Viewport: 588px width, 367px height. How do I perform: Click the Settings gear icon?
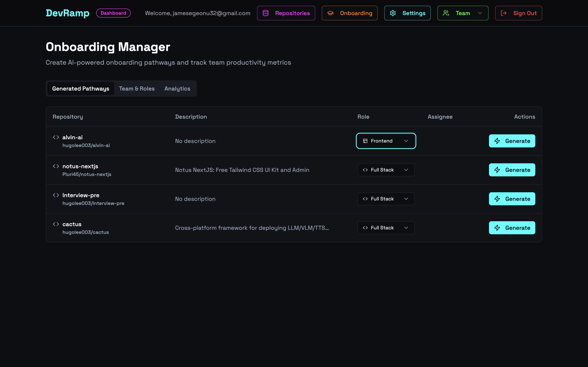pyautogui.click(x=393, y=13)
